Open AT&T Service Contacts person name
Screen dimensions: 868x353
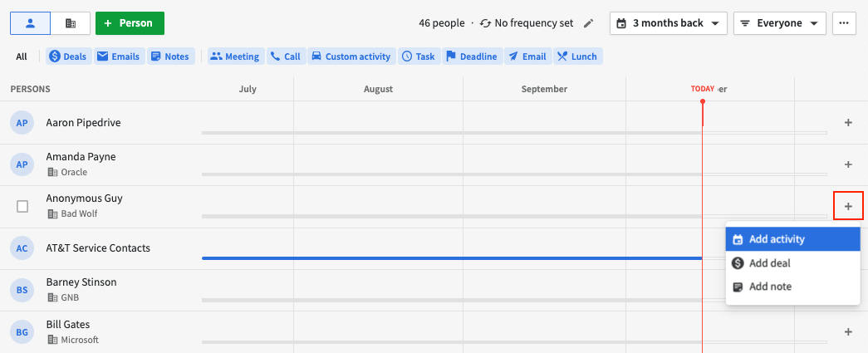pyautogui.click(x=98, y=248)
